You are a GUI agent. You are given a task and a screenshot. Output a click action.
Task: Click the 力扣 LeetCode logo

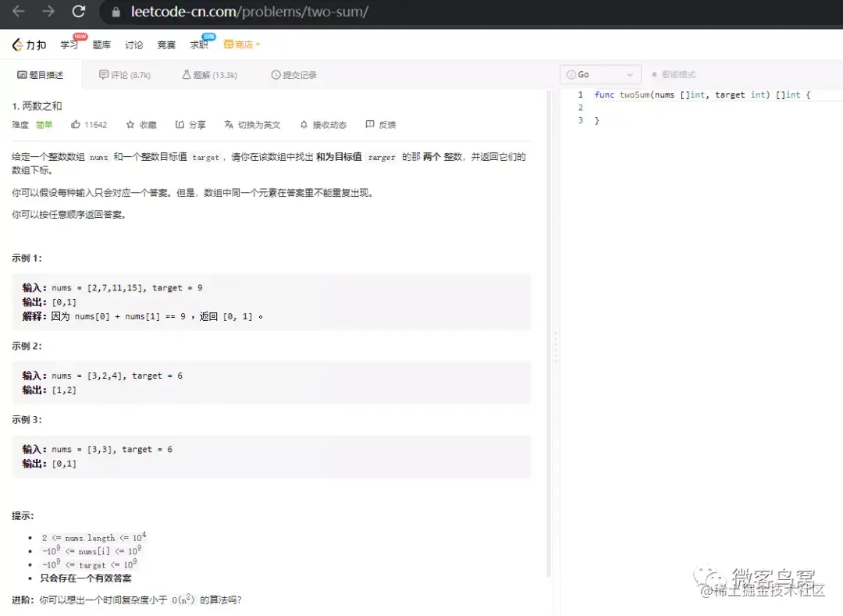coord(29,45)
